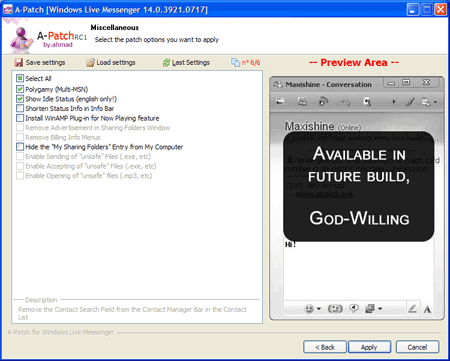The width and height of the screenshot is (450, 361).
Task: Go to previous page with Back button
Action: 325,347
